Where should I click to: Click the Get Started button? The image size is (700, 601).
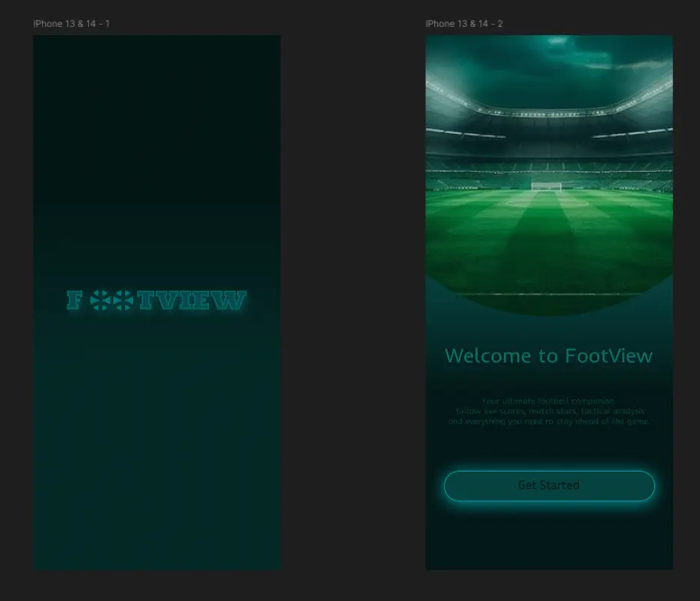[x=549, y=486]
